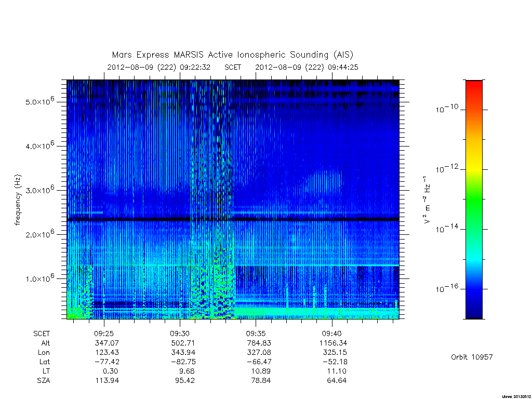Click SZA value 95.42

pos(184,380)
